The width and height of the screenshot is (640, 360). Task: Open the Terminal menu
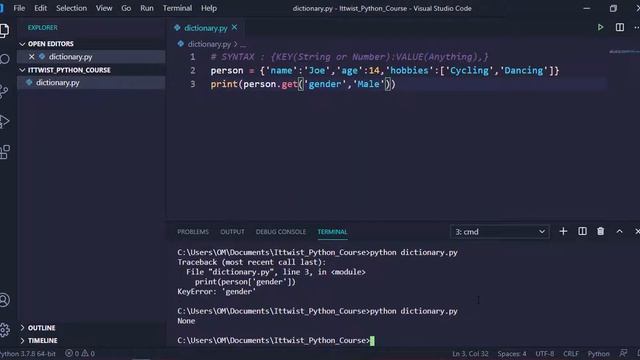click(177, 8)
